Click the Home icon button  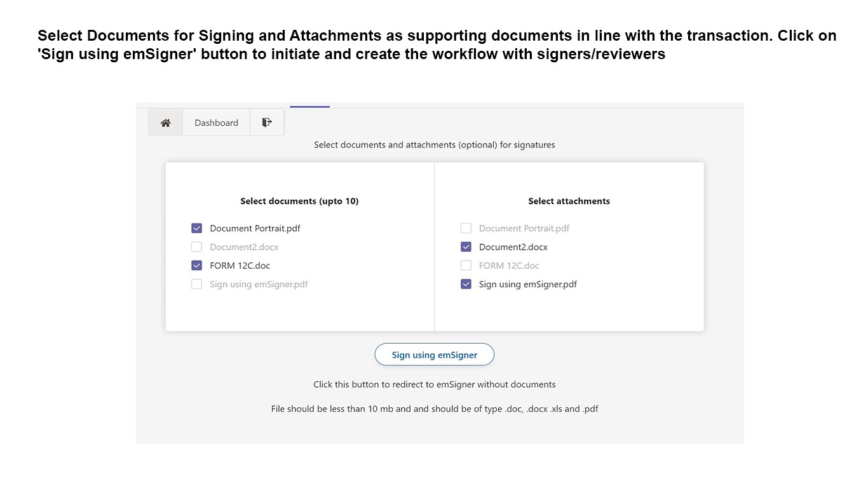[165, 123]
